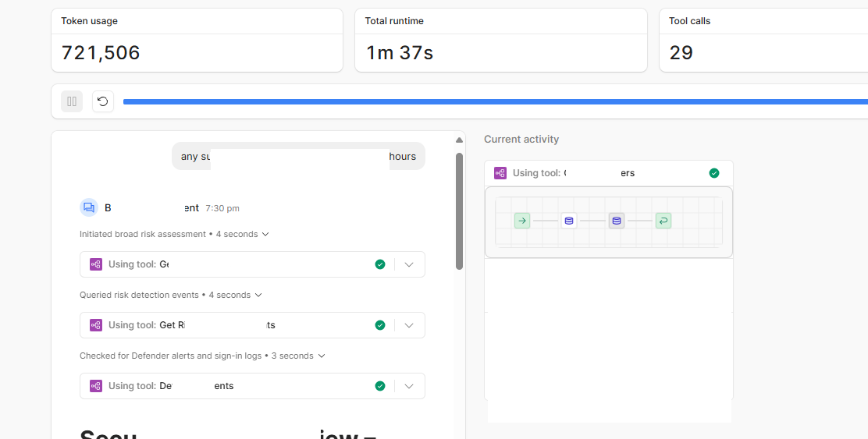The image size is (868, 439).
Task: Open dropdown on first 'Using tool' card
Action: pyautogui.click(x=409, y=264)
